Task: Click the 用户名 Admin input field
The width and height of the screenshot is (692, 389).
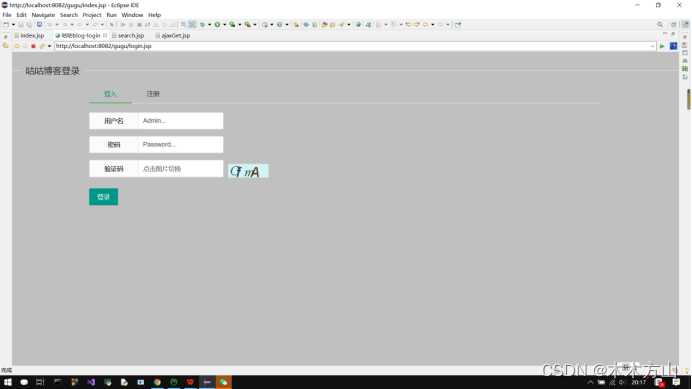Action: point(181,121)
